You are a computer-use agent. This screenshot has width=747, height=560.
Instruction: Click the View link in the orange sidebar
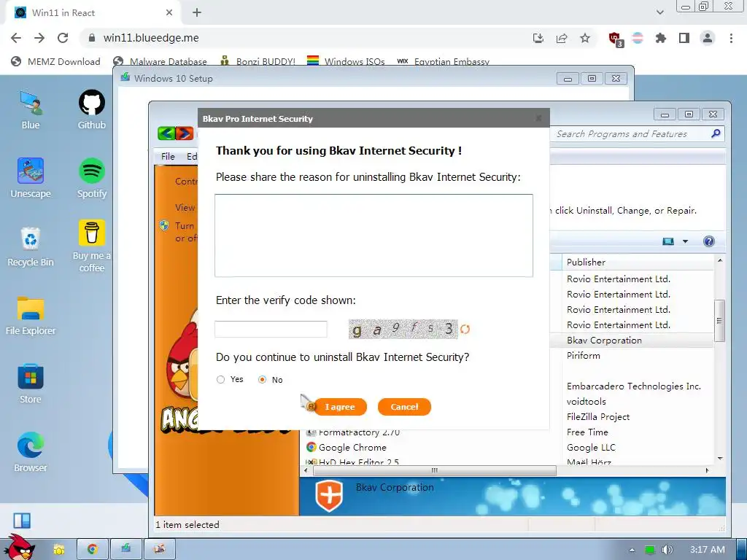[x=185, y=208]
